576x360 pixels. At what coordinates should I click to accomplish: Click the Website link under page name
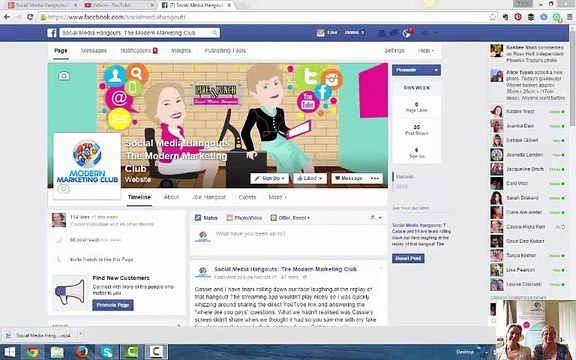click(138, 180)
